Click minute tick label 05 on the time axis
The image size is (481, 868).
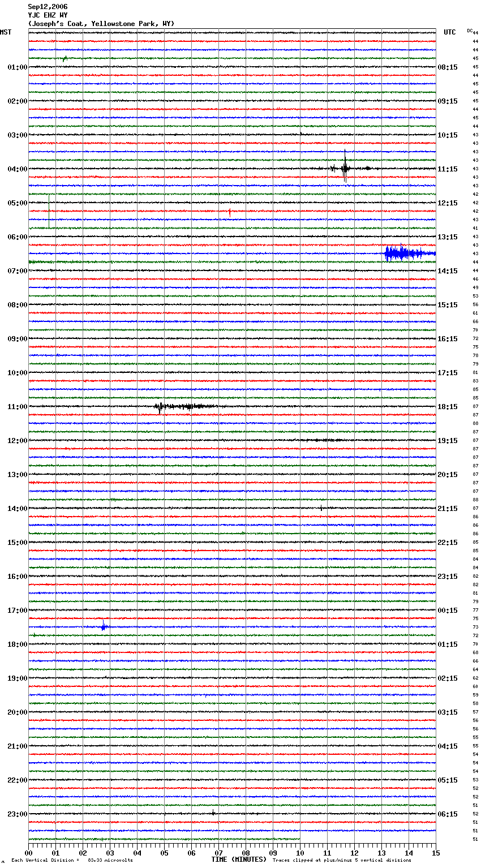(164, 853)
